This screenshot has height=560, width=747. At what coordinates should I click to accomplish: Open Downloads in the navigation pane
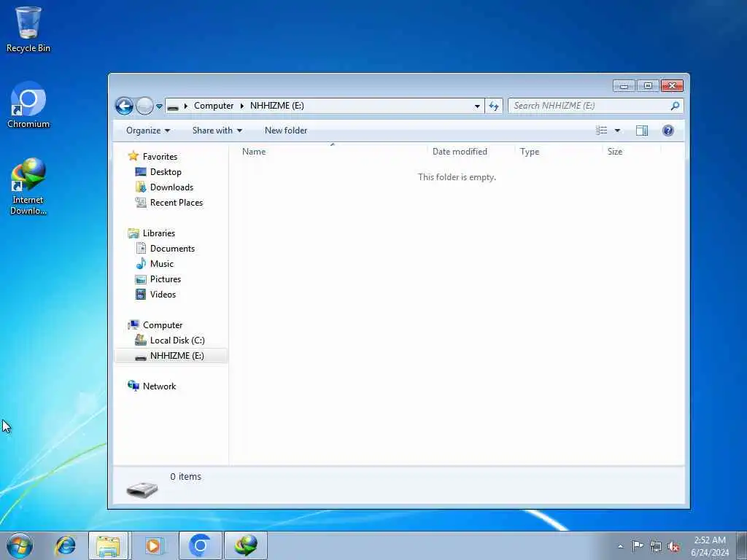[171, 187]
